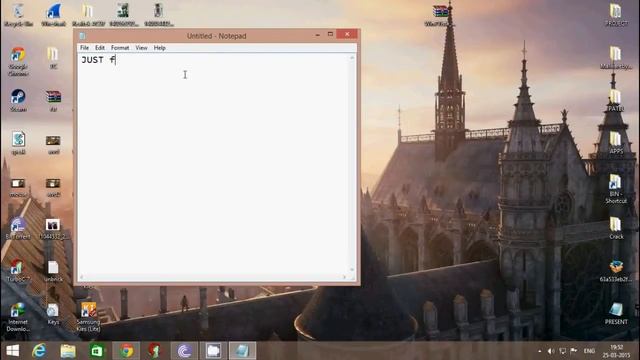The width and height of the screenshot is (640, 360).
Task: Select the Keys file on desktop
Action: click(x=53, y=314)
